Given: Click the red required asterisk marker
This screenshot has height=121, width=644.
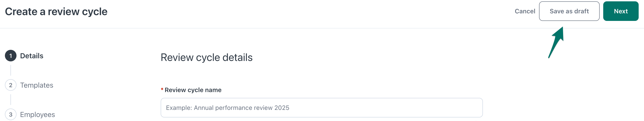Looking at the screenshot, I should pos(162,90).
